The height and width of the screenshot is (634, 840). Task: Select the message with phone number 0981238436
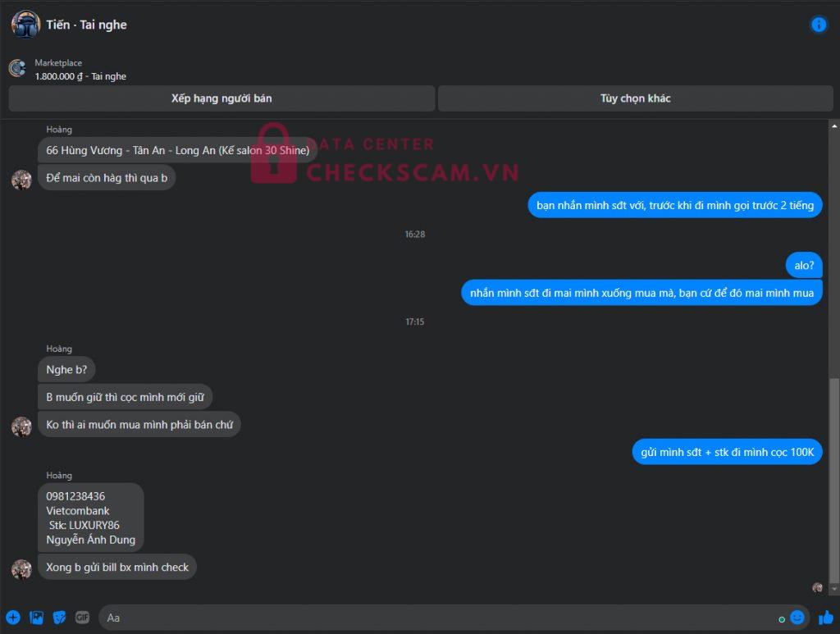[90, 518]
